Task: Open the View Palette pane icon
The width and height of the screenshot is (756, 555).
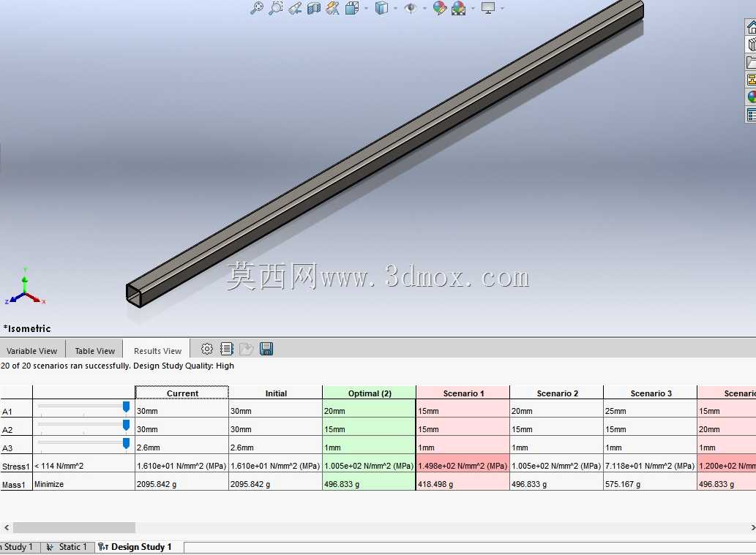Action: (x=751, y=80)
